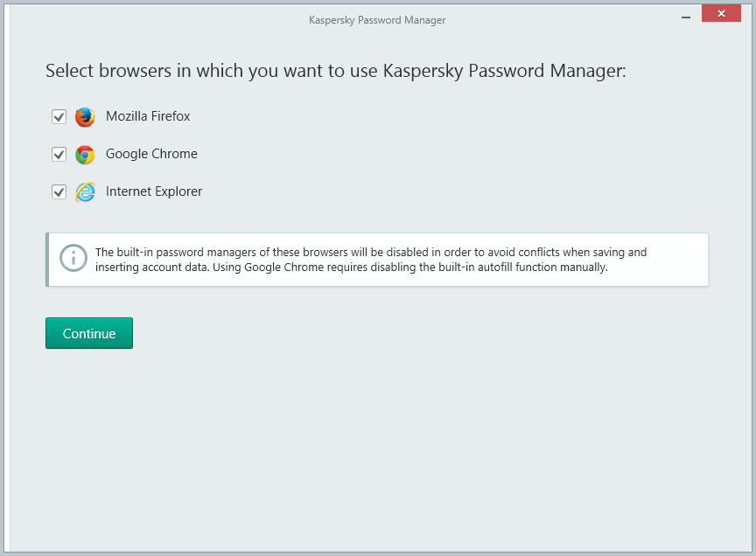Screen dimensions: 756x556
Task: Toggle the Google Chrome checkbox
Action: pyautogui.click(x=59, y=155)
